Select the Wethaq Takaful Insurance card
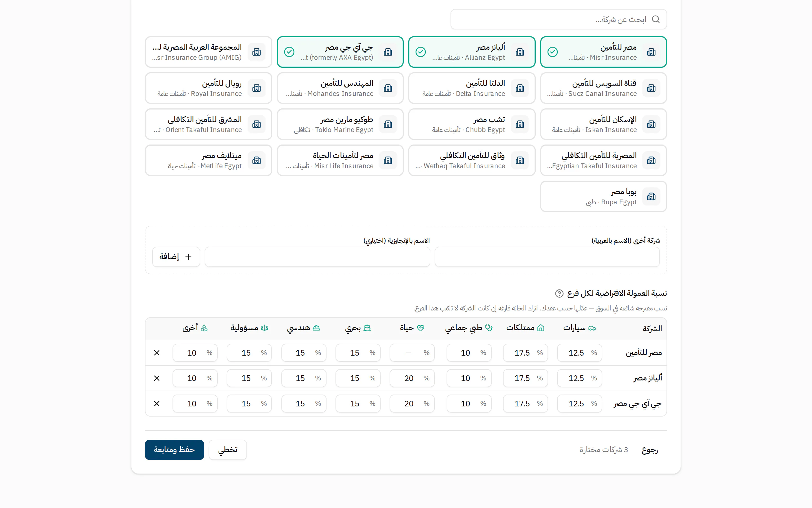 pyautogui.click(x=471, y=160)
